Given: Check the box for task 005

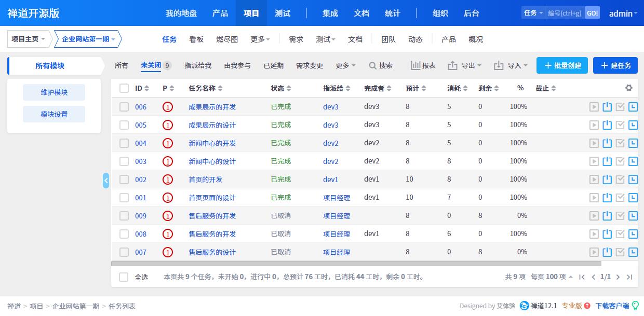Looking at the screenshot, I should pyautogui.click(x=124, y=125).
